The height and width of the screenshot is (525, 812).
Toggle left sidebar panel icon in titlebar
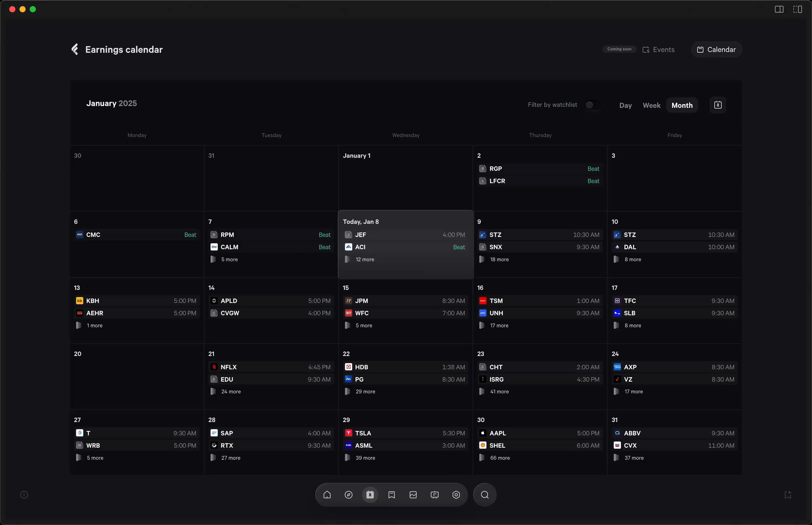pyautogui.click(x=779, y=9)
